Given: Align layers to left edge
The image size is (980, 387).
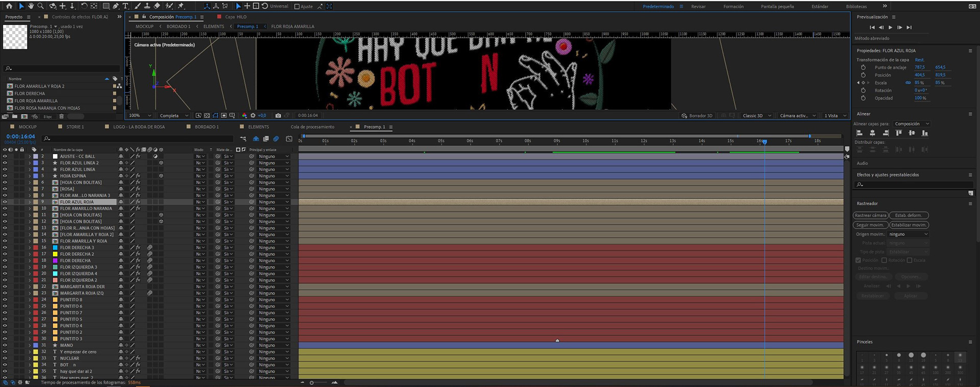Looking at the screenshot, I should (860, 133).
